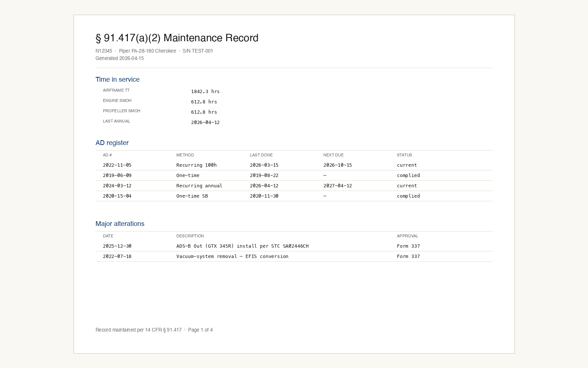
Task: Click the LAST DONE column header
Action: click(x=261, y=155)
